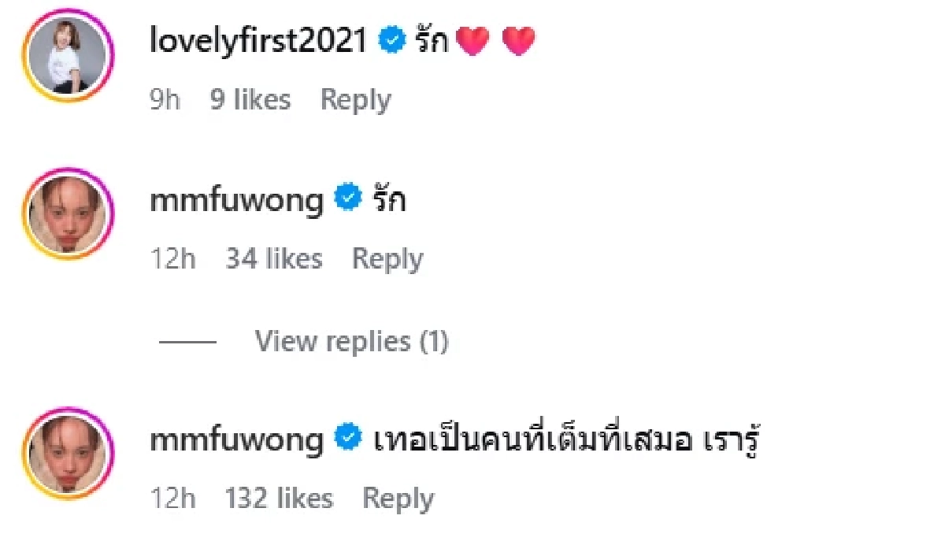This screenshot has width=945, height=560.
Task: Reply to mmfuwong's second comment
Action: coord(398,498)
